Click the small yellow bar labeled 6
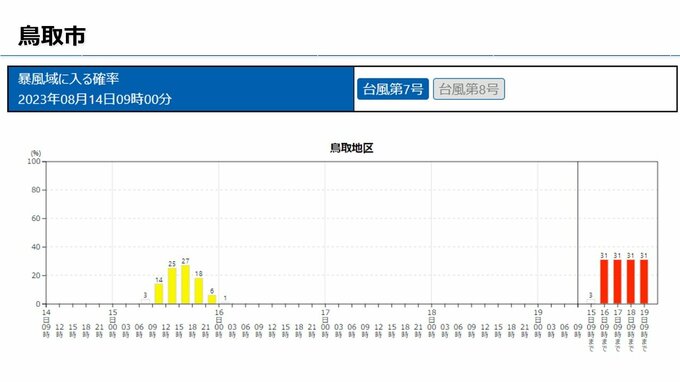 pyautogui.click(x=212, y=299)
